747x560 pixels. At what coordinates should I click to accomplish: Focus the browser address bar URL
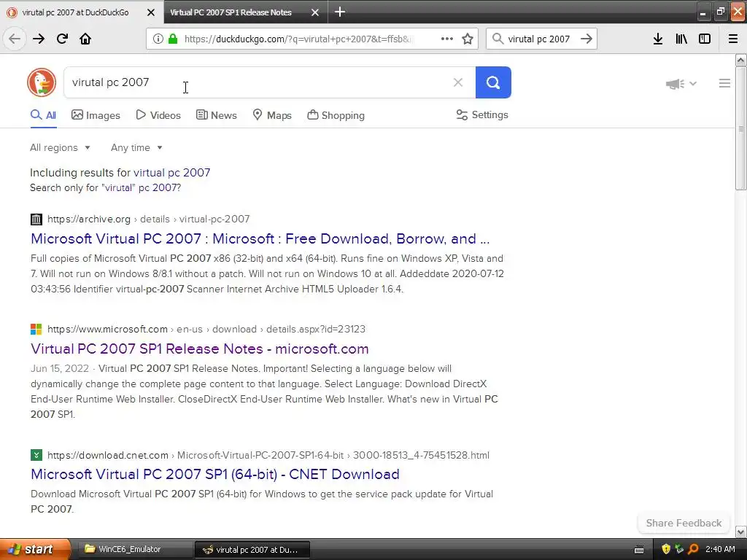(298, 39)
